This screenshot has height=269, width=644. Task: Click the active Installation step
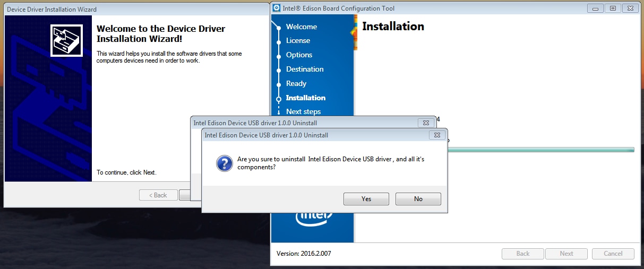(306, 98)
